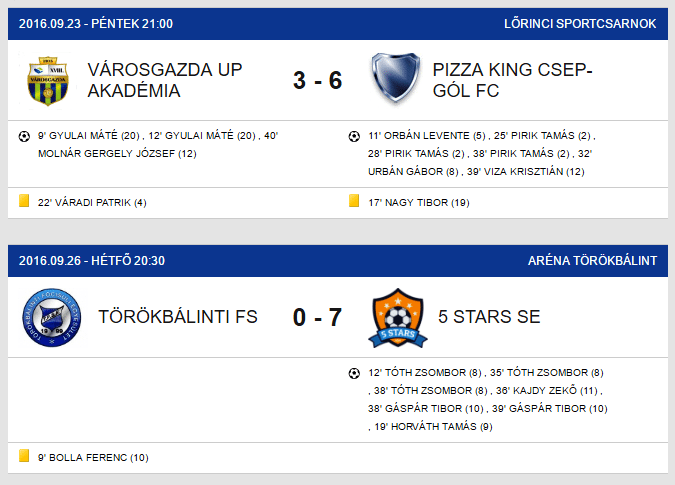
Task: Select the Lőrinci Sportcsarnok venue label
Action: point(580,24)
